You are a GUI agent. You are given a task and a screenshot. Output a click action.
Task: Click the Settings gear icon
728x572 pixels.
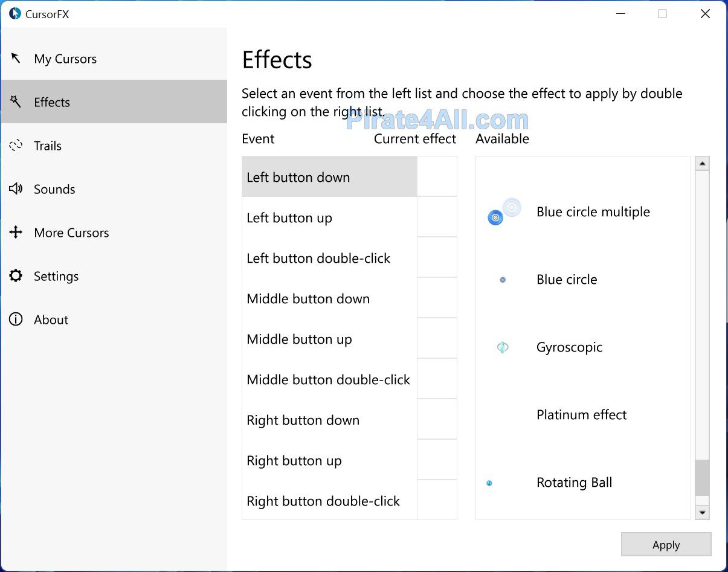(16, 276)
